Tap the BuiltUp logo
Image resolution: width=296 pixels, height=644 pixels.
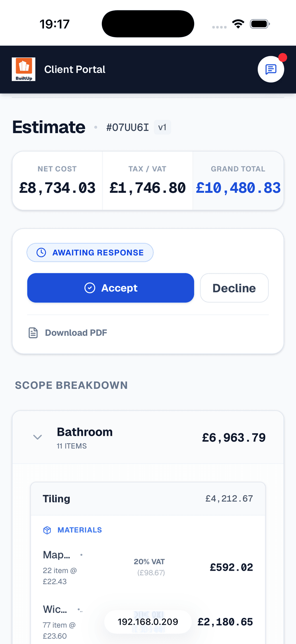coord(24,69)
